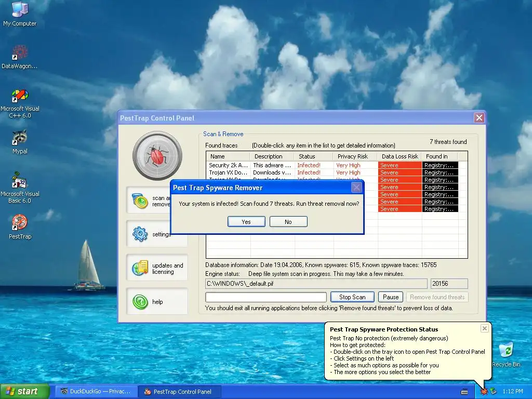The image size is (532, 399).
Task: Open the Windows Start menu
Action: tap(24, 392)
